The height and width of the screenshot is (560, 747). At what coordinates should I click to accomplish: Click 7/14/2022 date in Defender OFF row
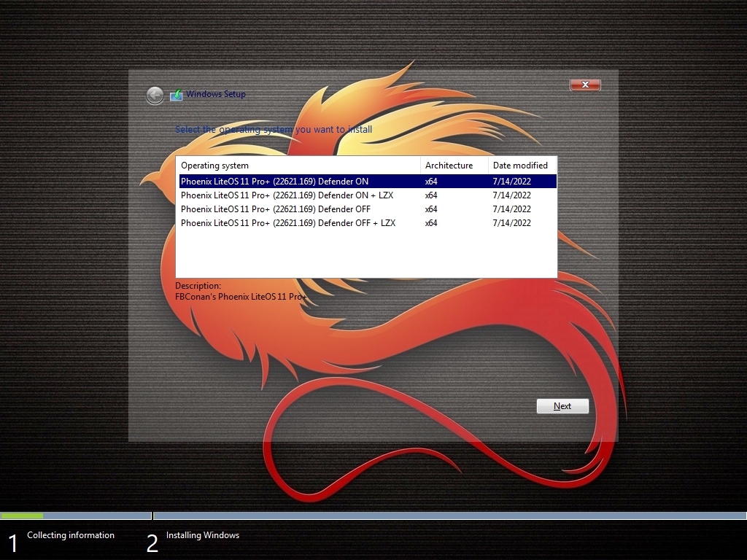click(x=511, y=209)
